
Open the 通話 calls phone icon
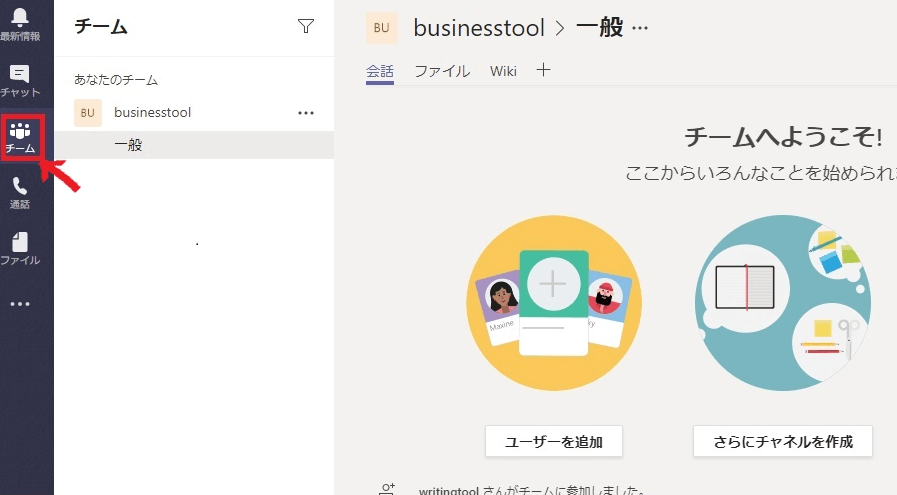(20, 192)
